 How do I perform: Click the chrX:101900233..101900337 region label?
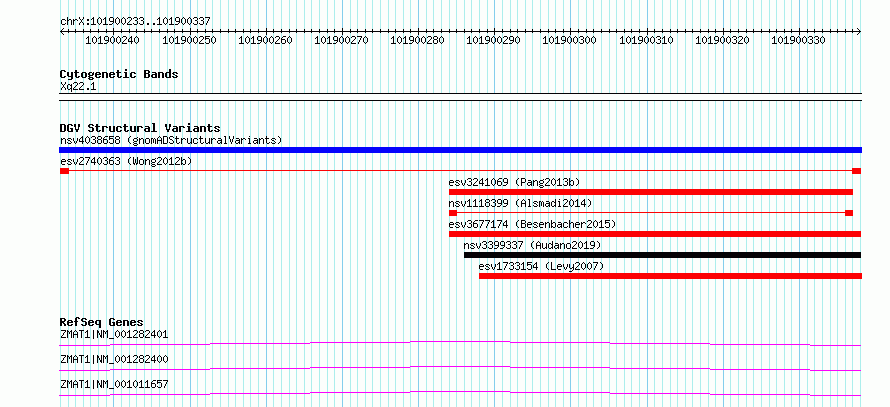(135, 21)
